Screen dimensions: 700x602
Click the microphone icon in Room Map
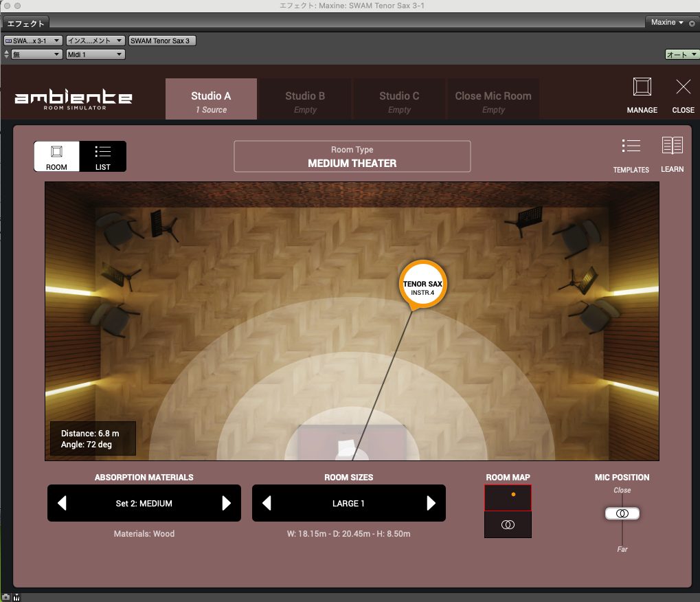pos(508,525)
